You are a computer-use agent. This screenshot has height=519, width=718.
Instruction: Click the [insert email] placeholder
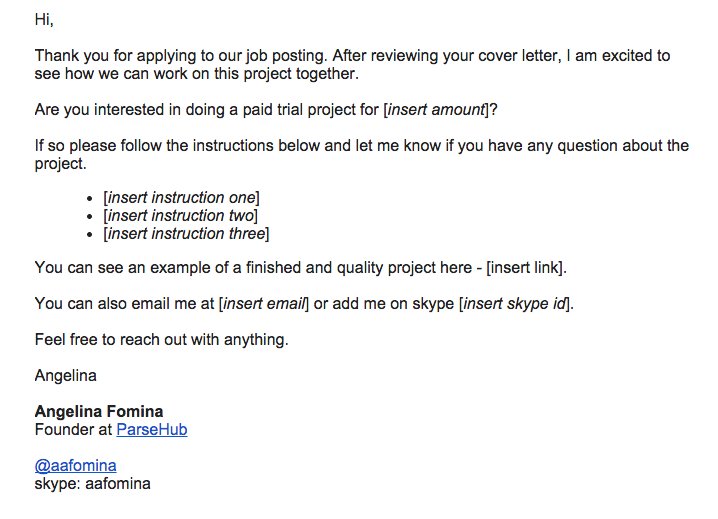pos(264,304)
